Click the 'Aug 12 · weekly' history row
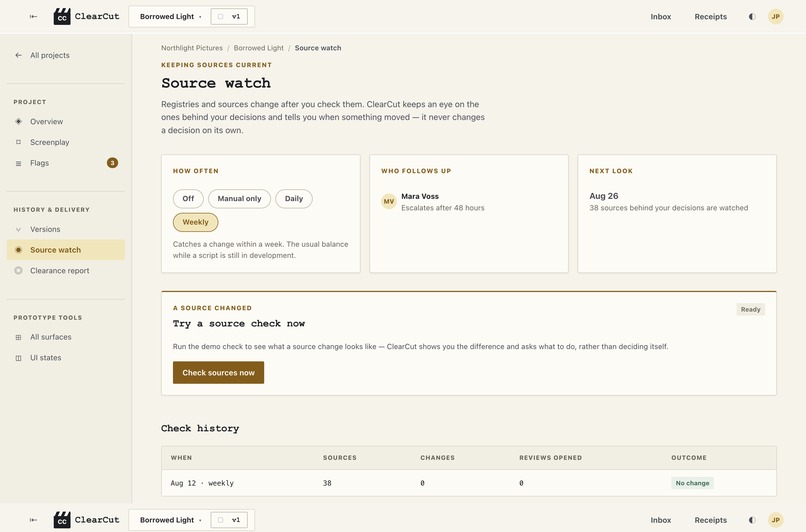 pyautogui.click(x=469, y=483)
